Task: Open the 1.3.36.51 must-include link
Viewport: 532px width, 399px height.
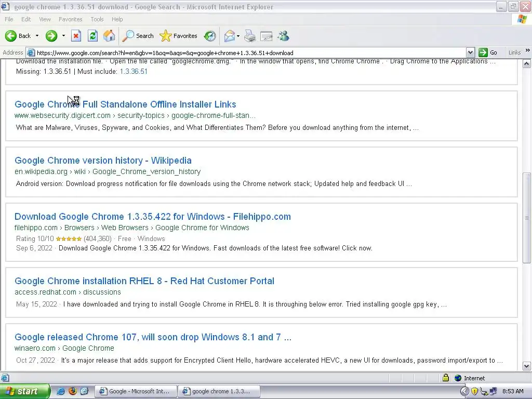Action: coord(134,71)
